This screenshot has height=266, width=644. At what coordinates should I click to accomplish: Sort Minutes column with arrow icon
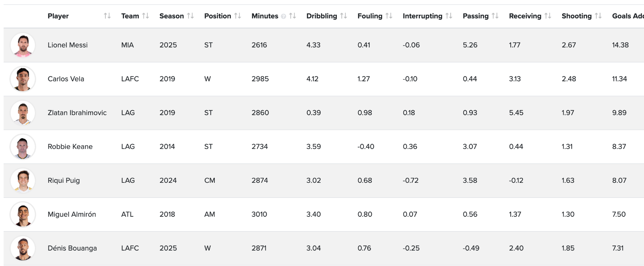pyautogui.click(x=292, y=16)
